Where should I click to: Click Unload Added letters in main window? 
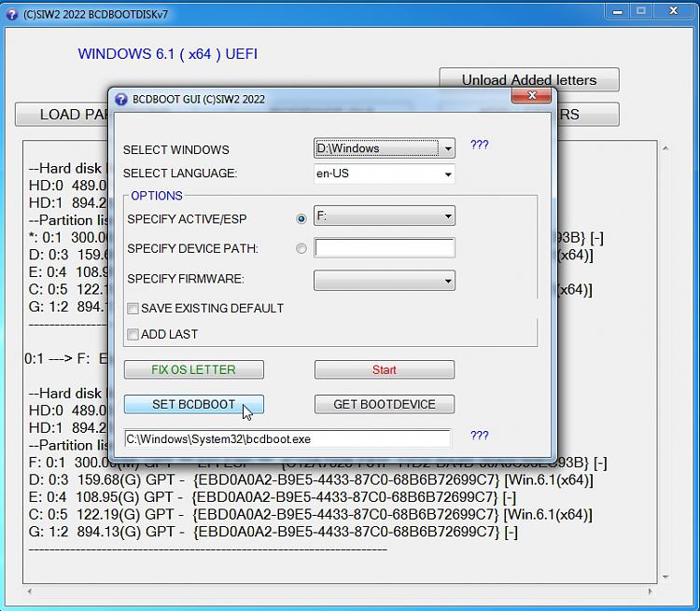point(529,80)
